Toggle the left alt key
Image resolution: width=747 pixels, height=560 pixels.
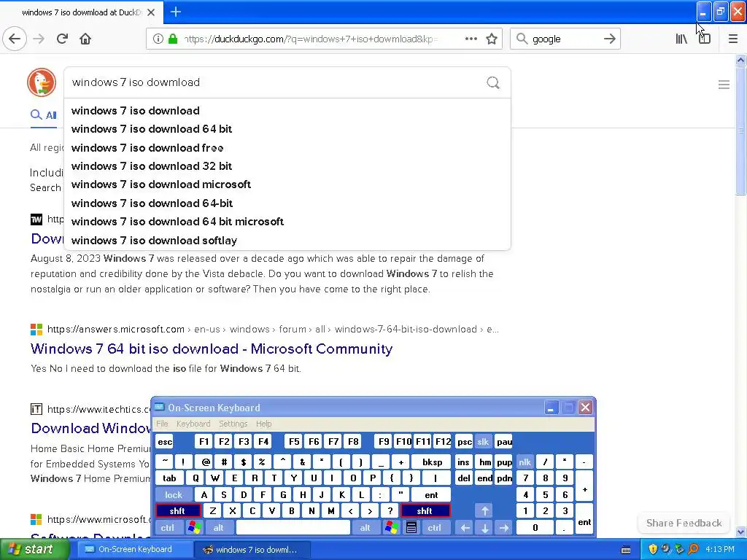219,528
